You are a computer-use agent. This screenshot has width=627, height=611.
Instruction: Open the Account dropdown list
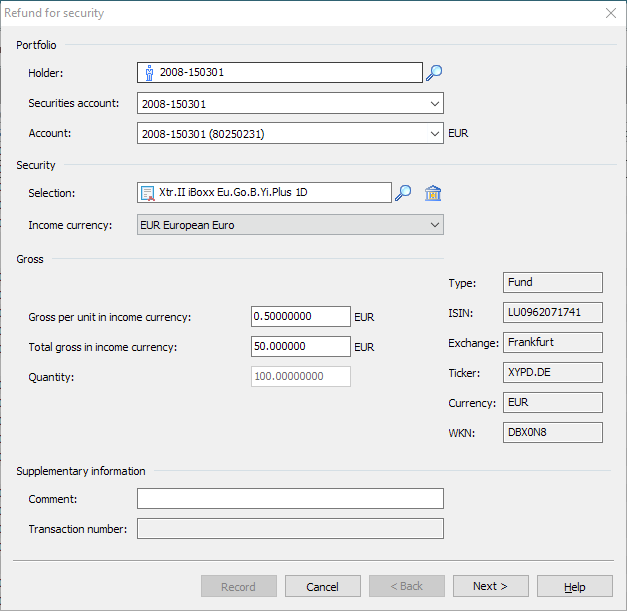point(434,133)
